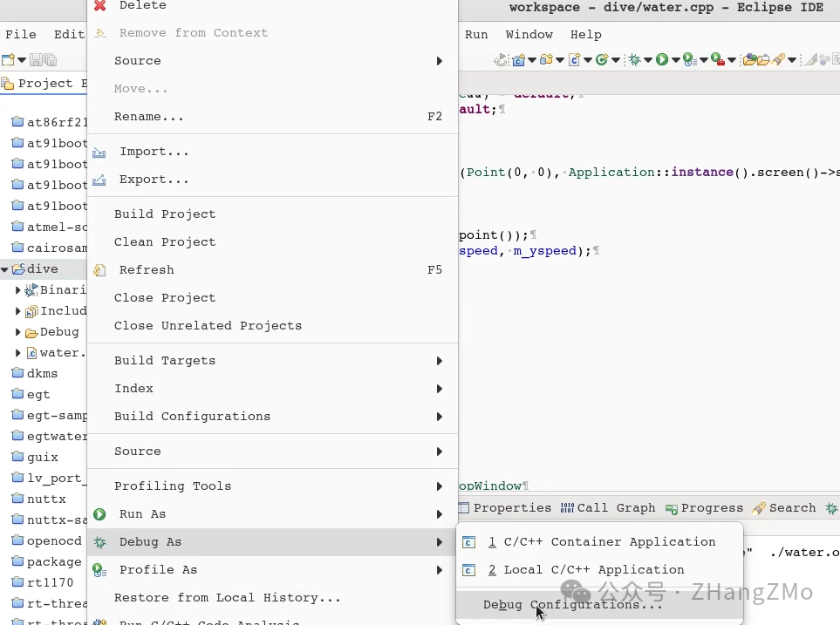
Task: Click the New wizard toolbar icon
Action: [x=8, y=60]
